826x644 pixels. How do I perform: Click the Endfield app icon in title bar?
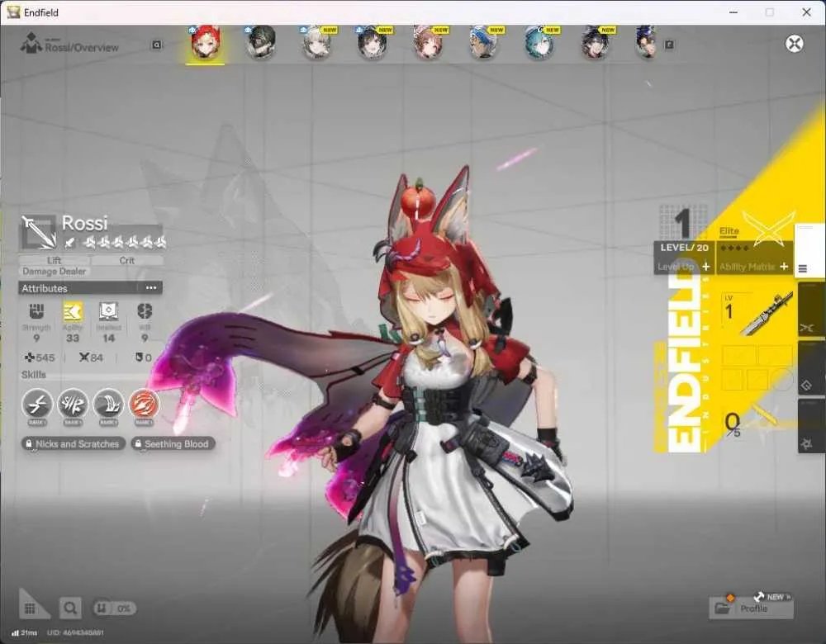coord(13,12)
